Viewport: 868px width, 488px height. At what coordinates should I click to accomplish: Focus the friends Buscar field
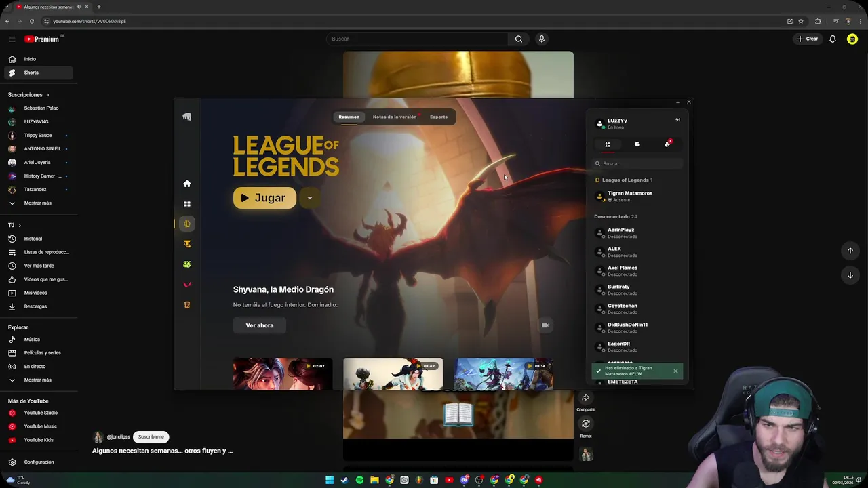[x=637, y=163]
